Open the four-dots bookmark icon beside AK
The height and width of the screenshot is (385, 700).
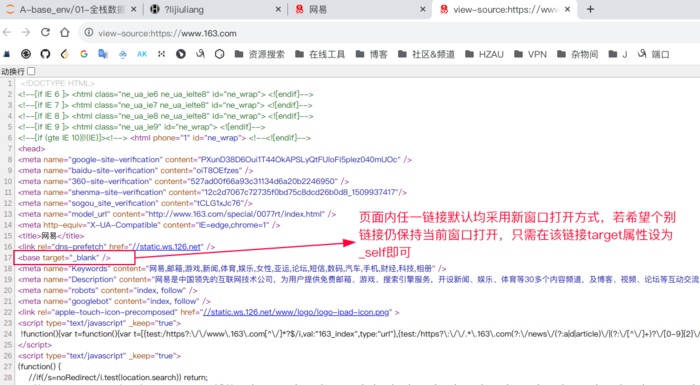click(161, 54)
